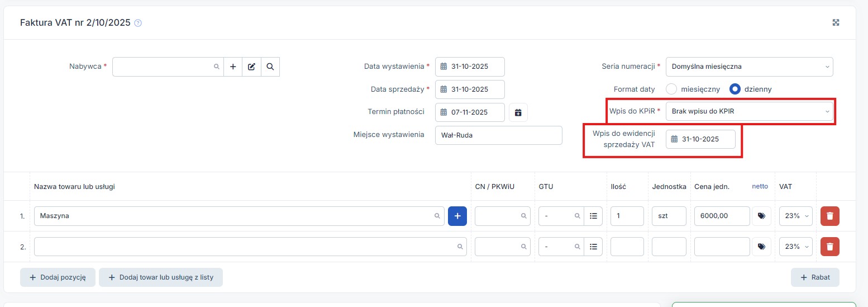
Task: Click the search Nabywca magnifier button
Action: [x=270, y=67]
